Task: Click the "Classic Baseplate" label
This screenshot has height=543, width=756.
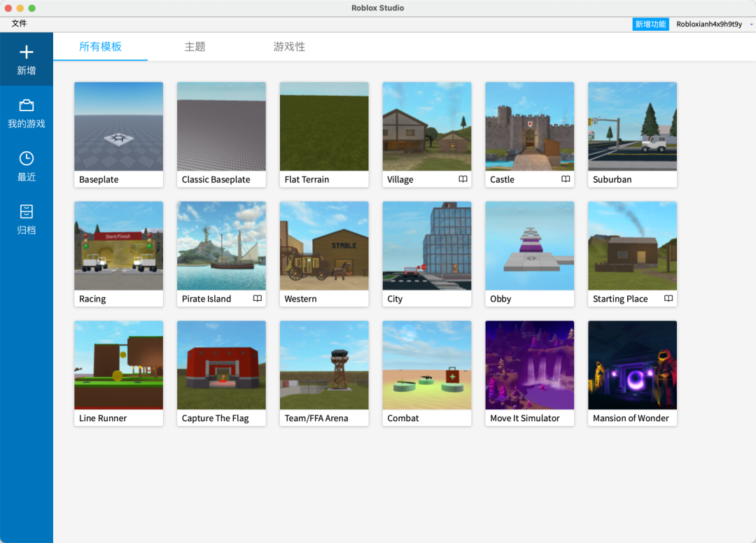Action: (x=216, y=180)
